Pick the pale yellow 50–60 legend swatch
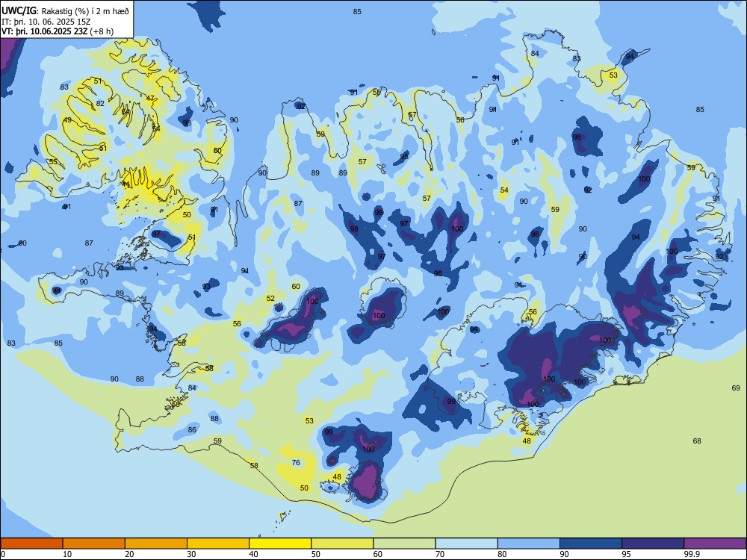747x560 pixels. pyautogui.click(x=342, y=544)
